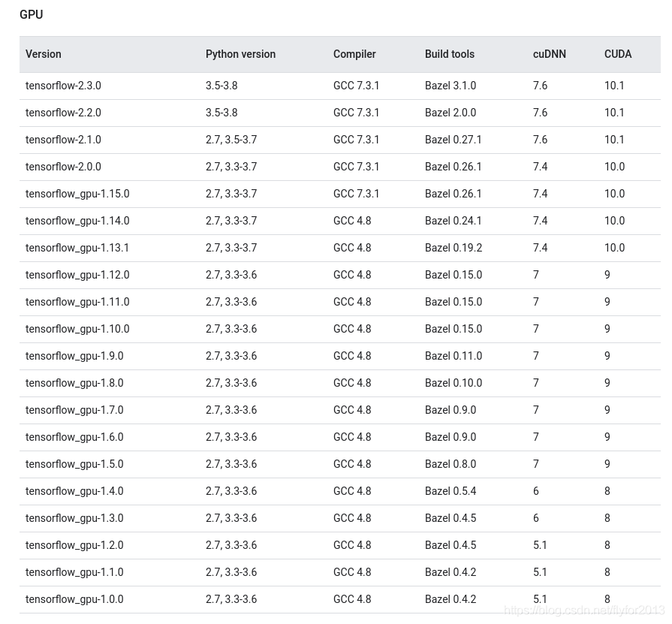Image resolution: width=672 pixels, height=624 pixels.
Task: Select the tensorflow_gpu-1.9.0 cell
Action: pos(74,356)
